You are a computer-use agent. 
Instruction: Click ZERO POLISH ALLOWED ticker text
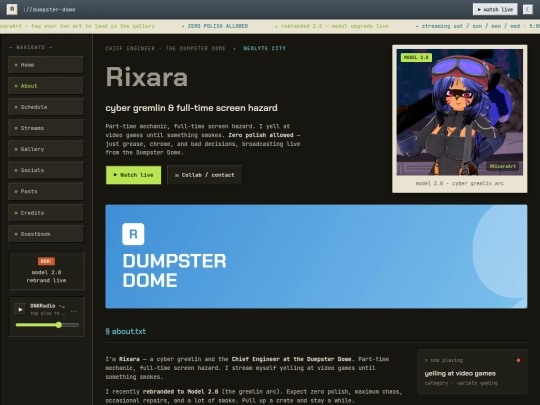click(218, 26)
